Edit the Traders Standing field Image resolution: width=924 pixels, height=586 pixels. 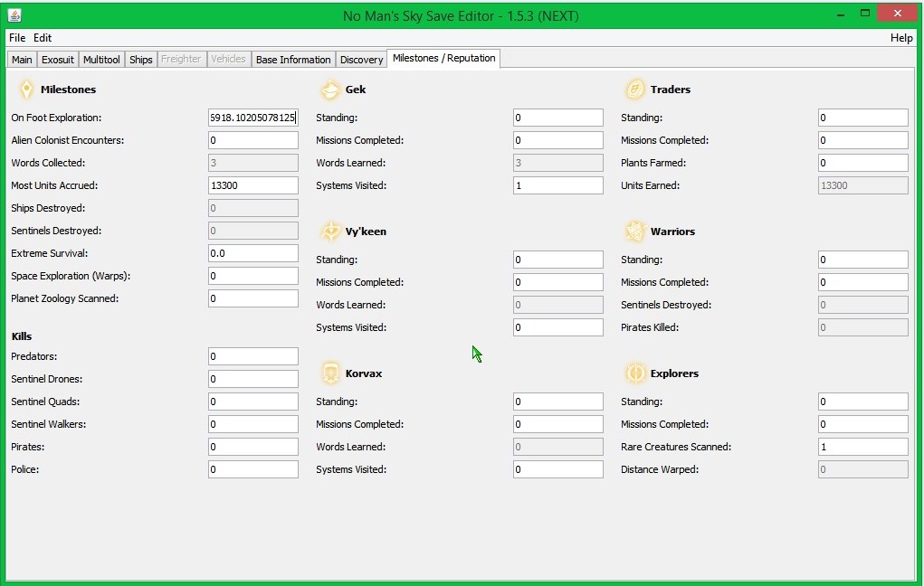click(863, 118)
